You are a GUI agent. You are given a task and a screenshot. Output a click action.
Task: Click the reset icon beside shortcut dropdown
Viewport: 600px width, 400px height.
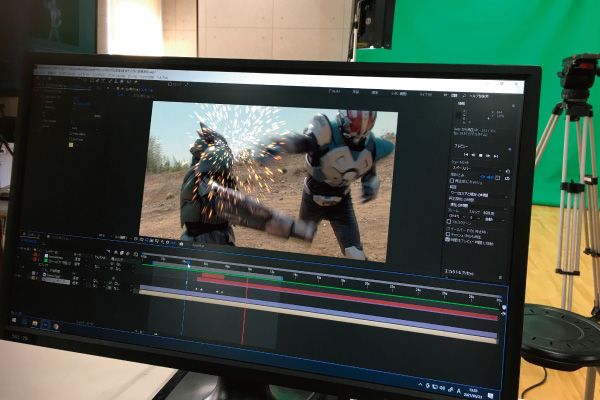pos(507,171)
